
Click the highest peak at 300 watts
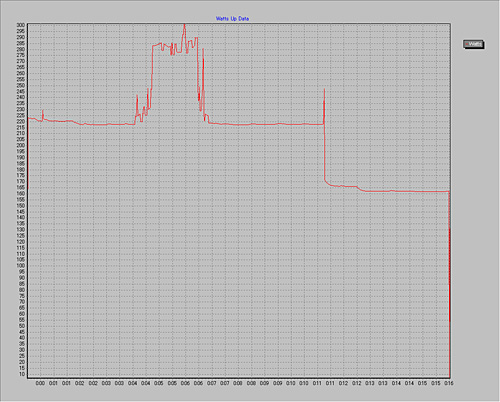(184, 25)
